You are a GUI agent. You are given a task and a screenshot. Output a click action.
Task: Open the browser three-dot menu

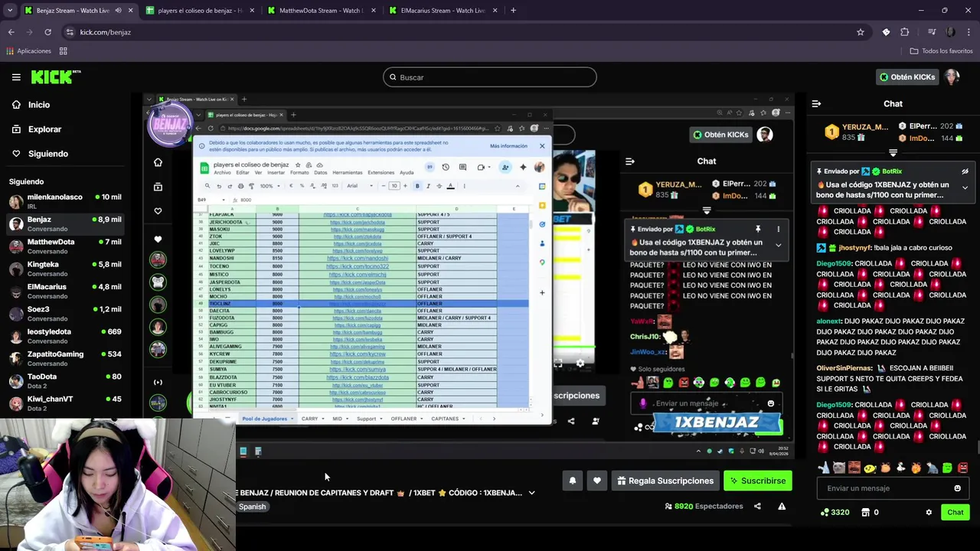969,32
